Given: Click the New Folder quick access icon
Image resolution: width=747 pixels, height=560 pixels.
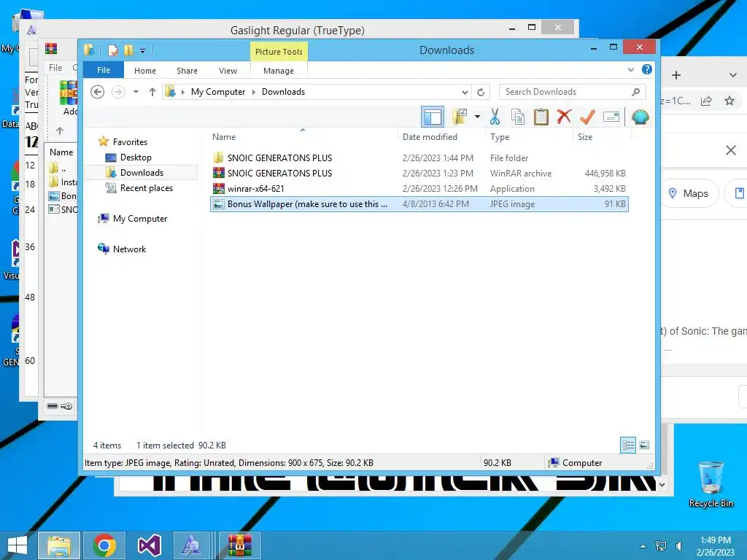Looking at the screenshot, I should (128, 50).
